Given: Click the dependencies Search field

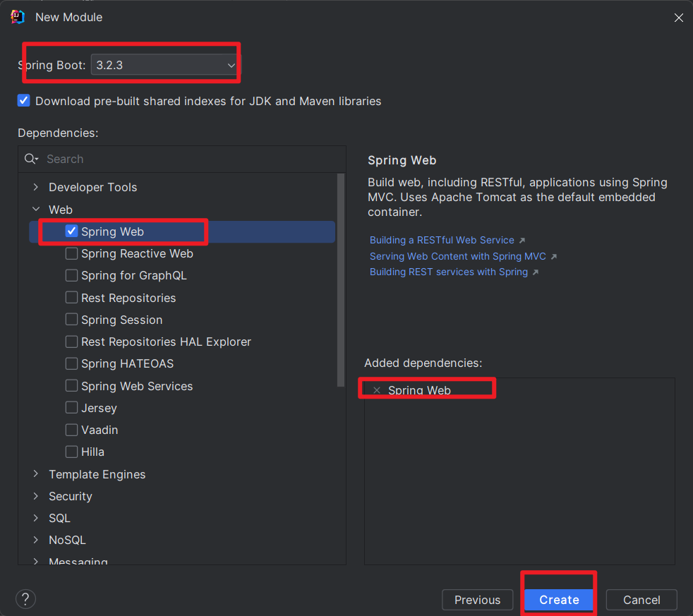Looking at the screenshot, I should pos(181,159).
